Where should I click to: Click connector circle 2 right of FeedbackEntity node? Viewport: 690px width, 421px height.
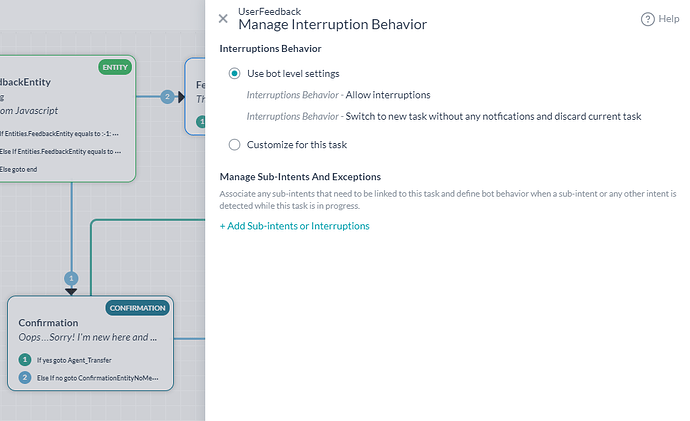(x=168, y=97)
